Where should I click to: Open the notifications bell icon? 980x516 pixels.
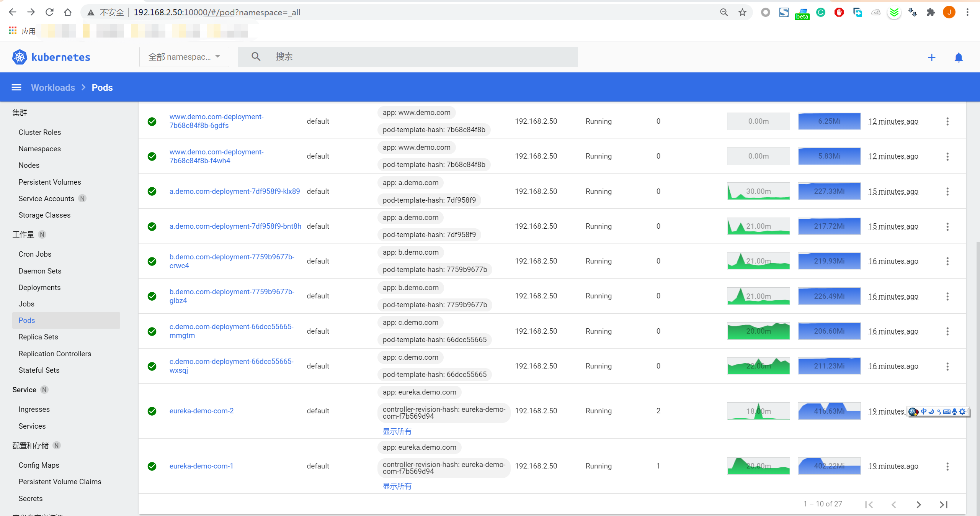959,57
